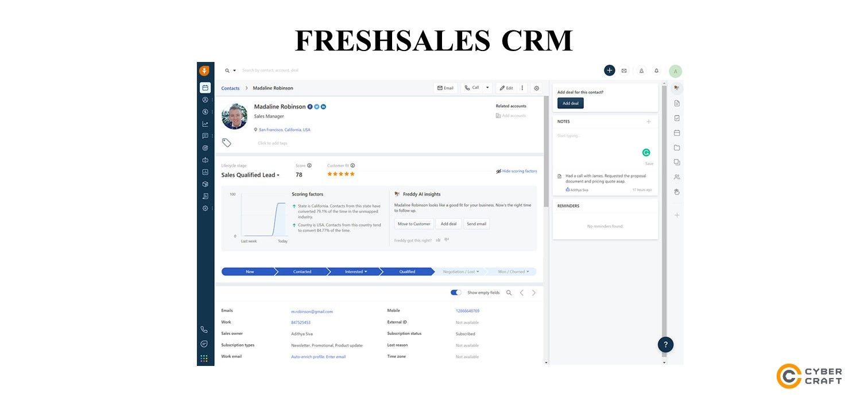Click the contact page gear settings icon
This screenshot has width=868, height=413.
coord(537,88)
